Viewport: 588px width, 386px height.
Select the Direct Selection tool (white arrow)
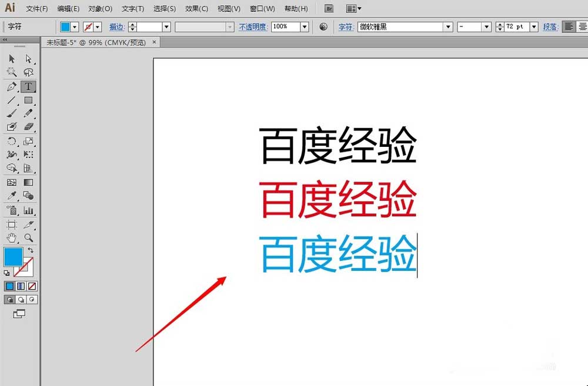coord(28,59)
